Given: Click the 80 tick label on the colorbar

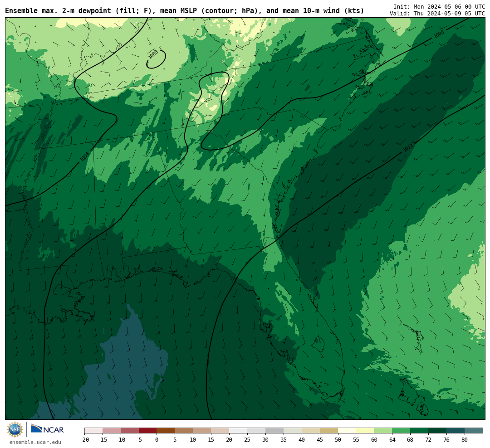Looking at the screenshot, I should click(465, 439).
